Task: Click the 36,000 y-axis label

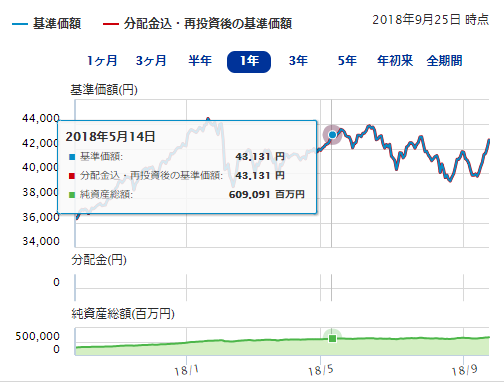Action: 41,217
